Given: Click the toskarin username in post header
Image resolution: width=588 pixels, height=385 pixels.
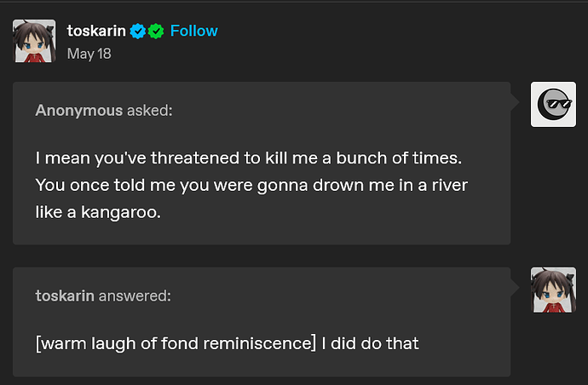Looking at the screenshot, I should (96, 31).
